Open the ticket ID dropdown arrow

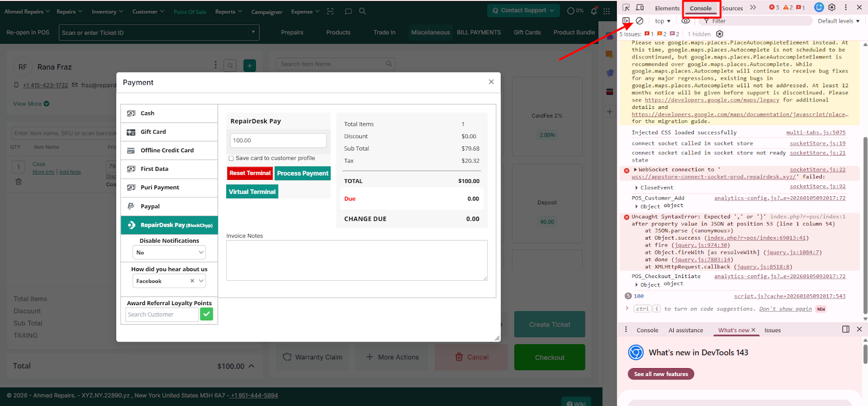pos(253,32)
